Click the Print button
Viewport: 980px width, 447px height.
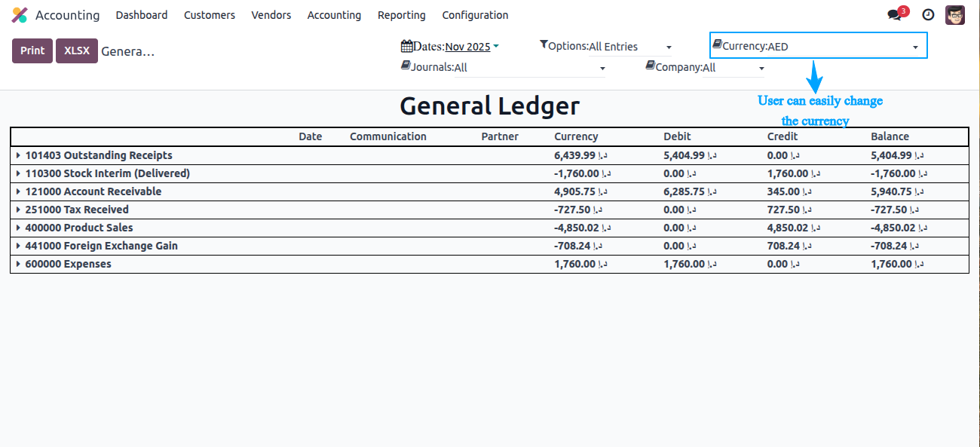32,51
